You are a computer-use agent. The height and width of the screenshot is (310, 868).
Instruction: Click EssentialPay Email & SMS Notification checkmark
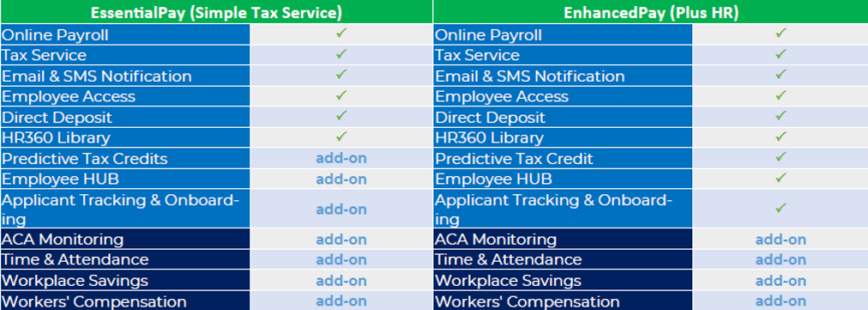[341, 74]
